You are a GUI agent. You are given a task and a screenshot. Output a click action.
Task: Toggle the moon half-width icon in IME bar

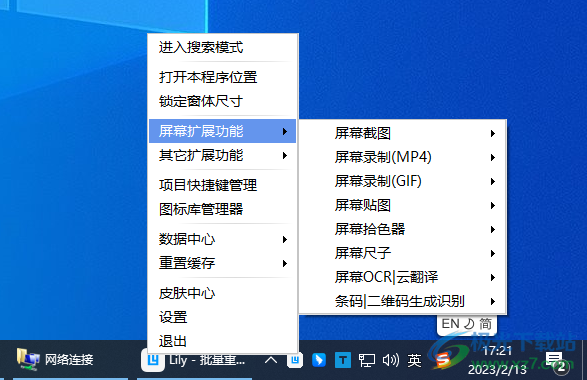(469, 323)
